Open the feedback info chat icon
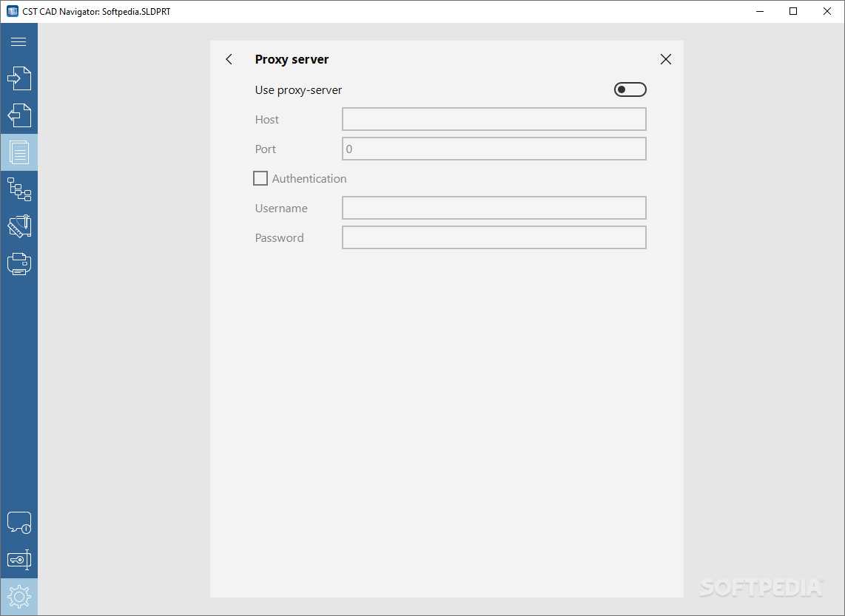Image resolution: width=845 pixels, height=616 pixels. [18, 522]
